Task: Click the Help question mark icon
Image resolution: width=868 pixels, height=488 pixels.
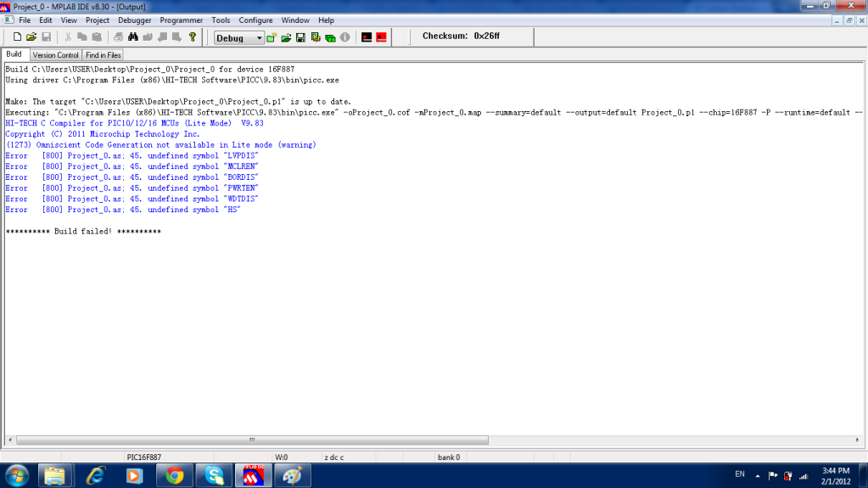Action: pos(192,37)
